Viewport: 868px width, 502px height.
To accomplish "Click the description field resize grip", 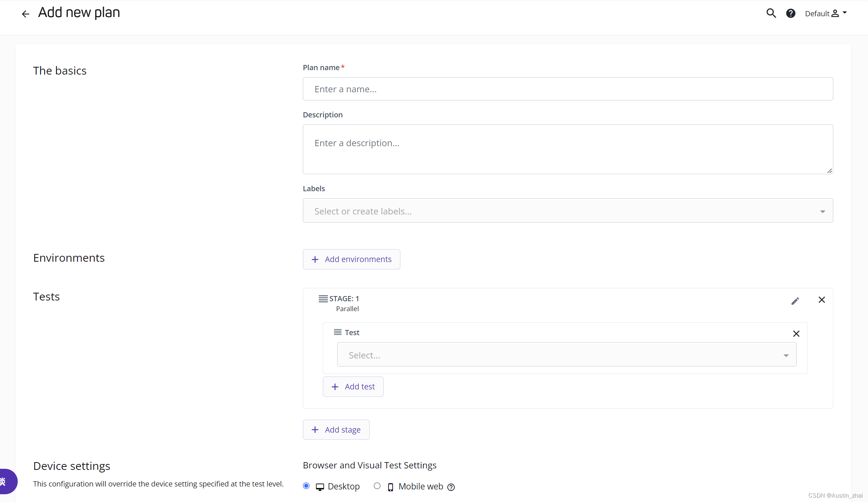I will pos(829,171).
